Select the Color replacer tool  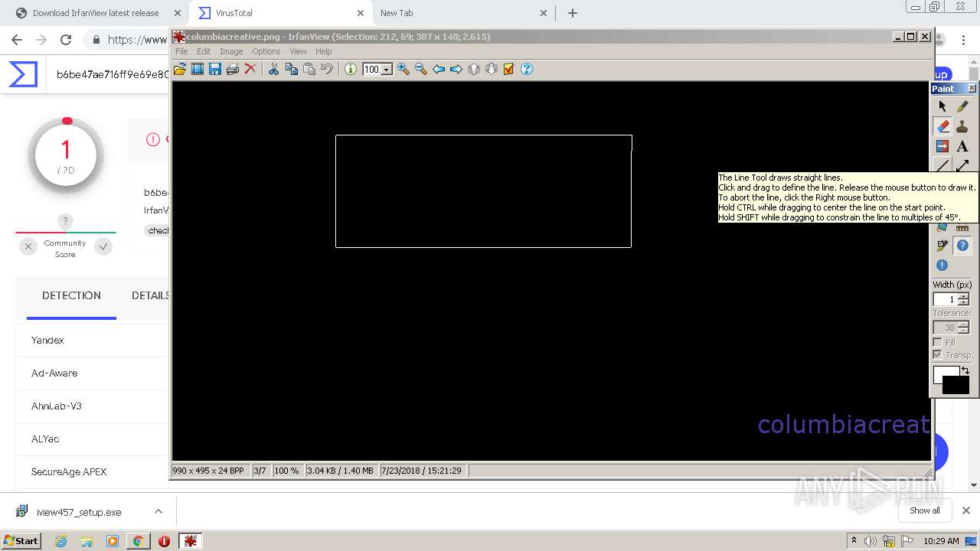pos(942,146)
